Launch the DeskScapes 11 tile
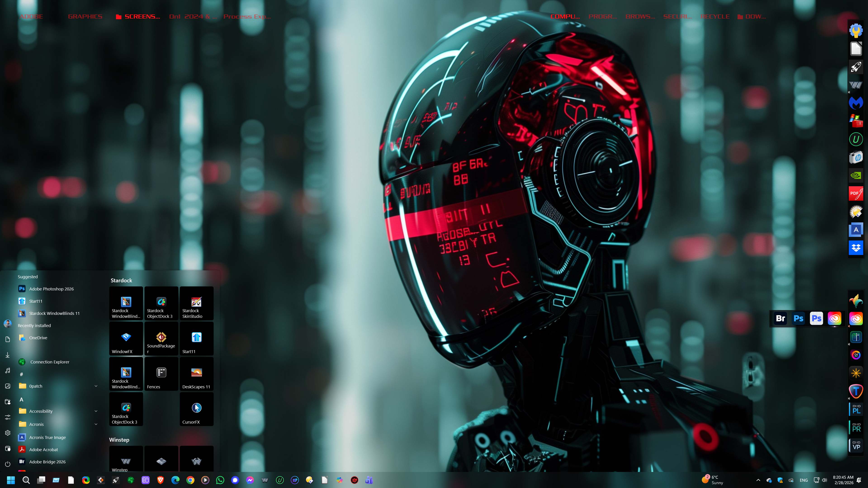Image resolution: width=868 pixels, height=488 pixels. pyautogui.click(x=196, y=374)
